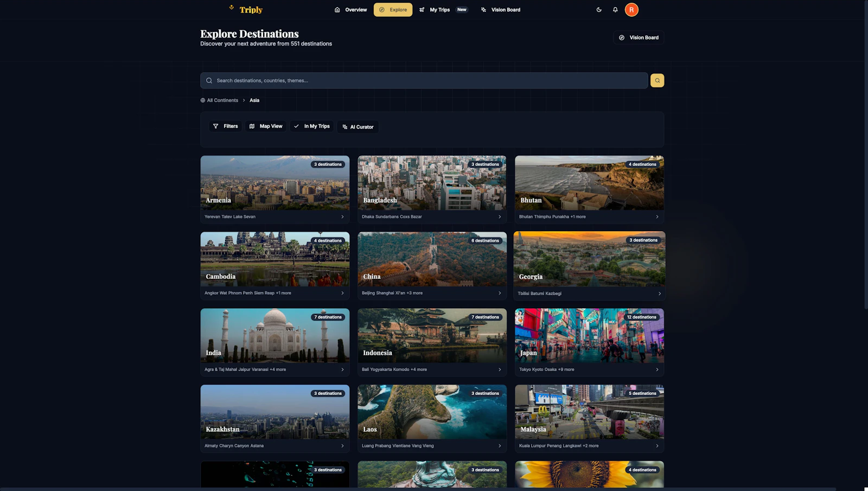Click Vision Board button below header
Viewport: 868px width, 491px height.
tap(639, 37)
